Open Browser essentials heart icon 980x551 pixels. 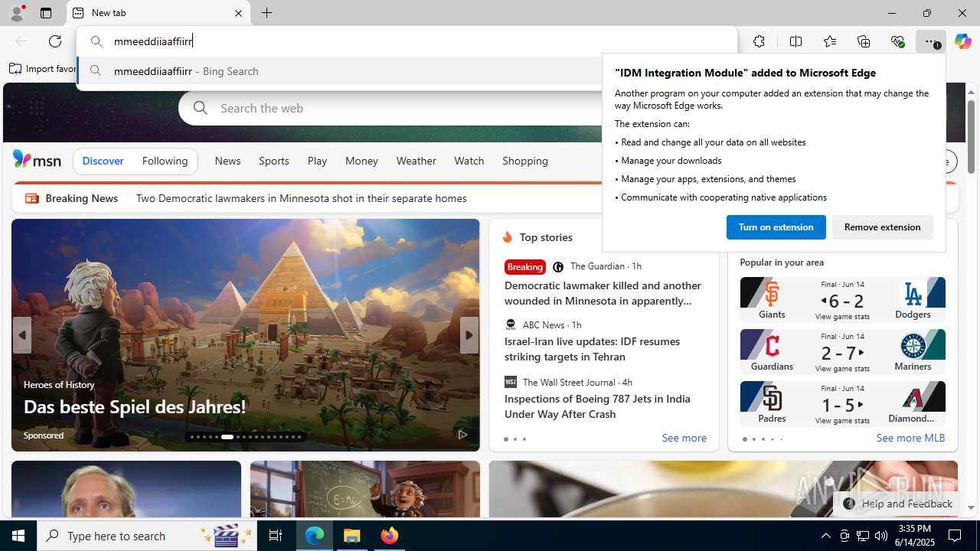897,41
